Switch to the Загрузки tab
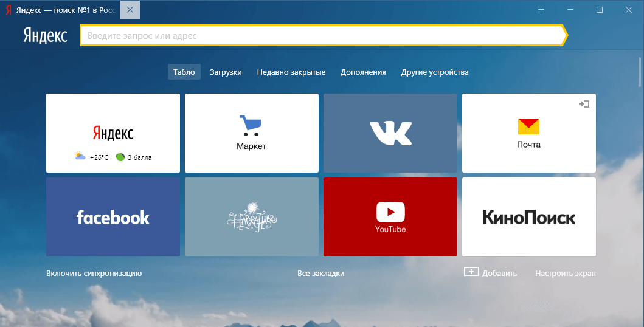Image resolution: width=644 pixels, height=327 pixels. [226, 72]
